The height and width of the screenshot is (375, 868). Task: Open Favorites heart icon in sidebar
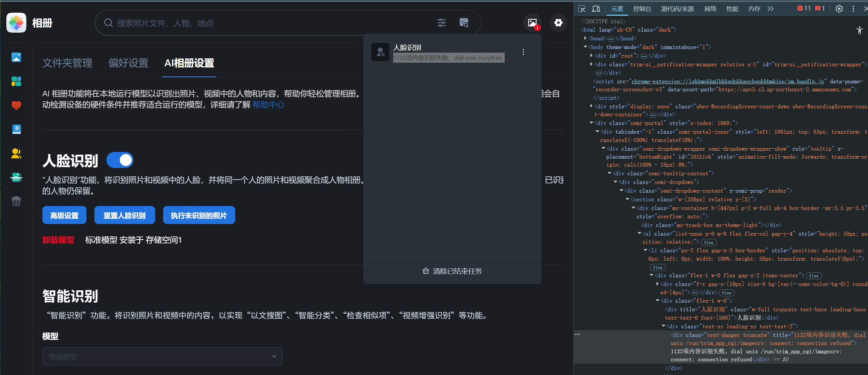[16, 105]
